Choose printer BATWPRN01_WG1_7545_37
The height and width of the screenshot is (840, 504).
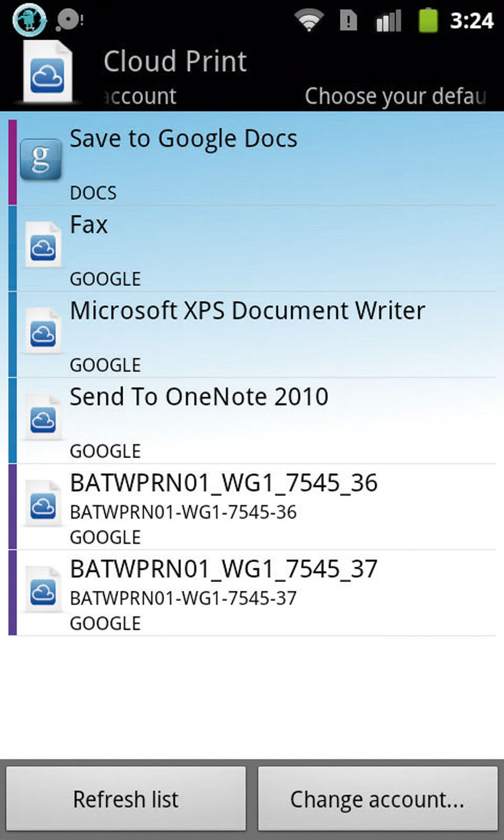(252, 593)
